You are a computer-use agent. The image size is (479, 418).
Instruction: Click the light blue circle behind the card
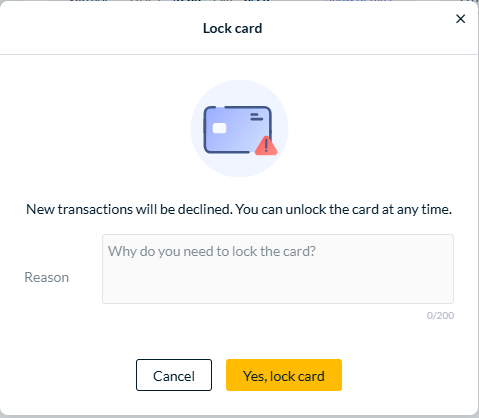239,128
